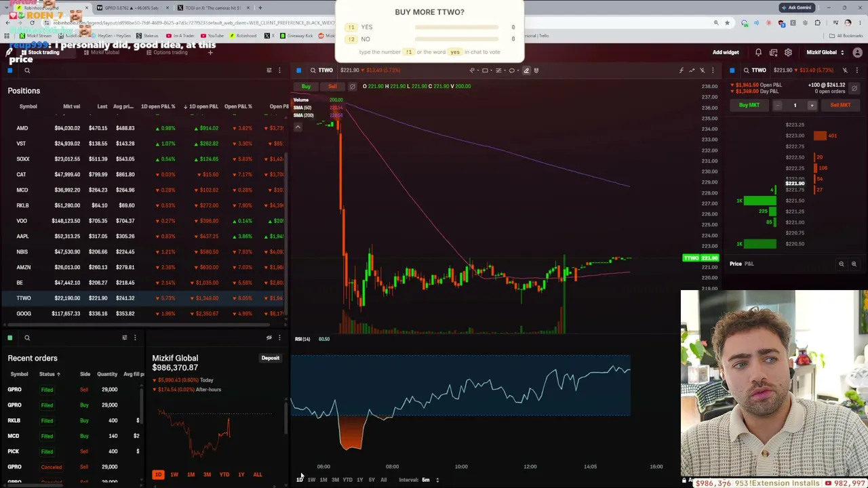868x488 pixels.
Task: Select the Price tab in ladder
Action: 736,264
